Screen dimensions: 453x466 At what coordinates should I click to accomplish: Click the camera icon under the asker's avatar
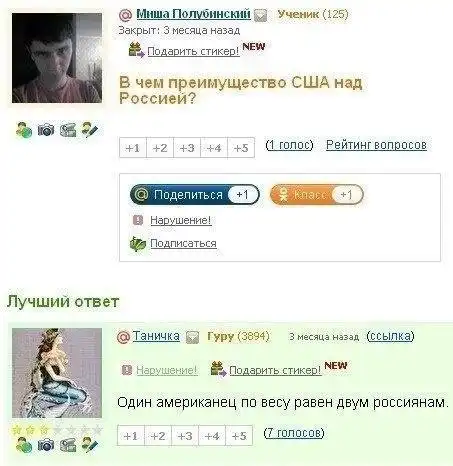[46, 130]
